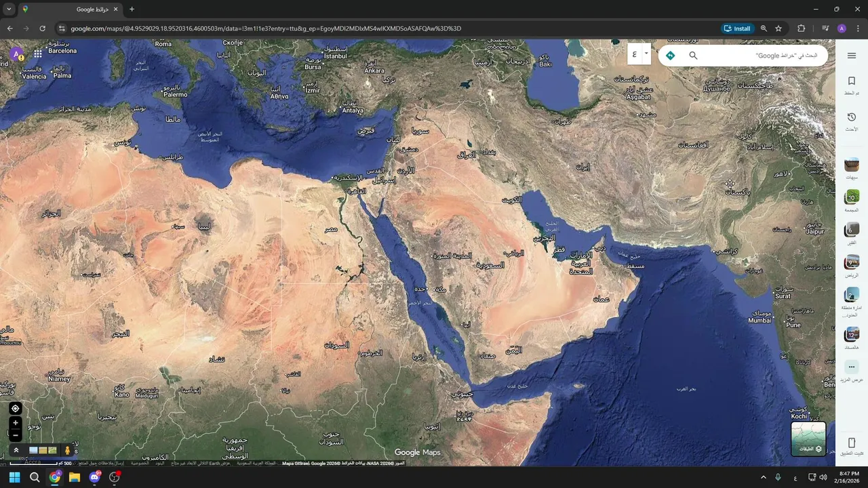868x488 pixels.
Task: Open Chrome media controls icon
Action: (x=825, y=28)
